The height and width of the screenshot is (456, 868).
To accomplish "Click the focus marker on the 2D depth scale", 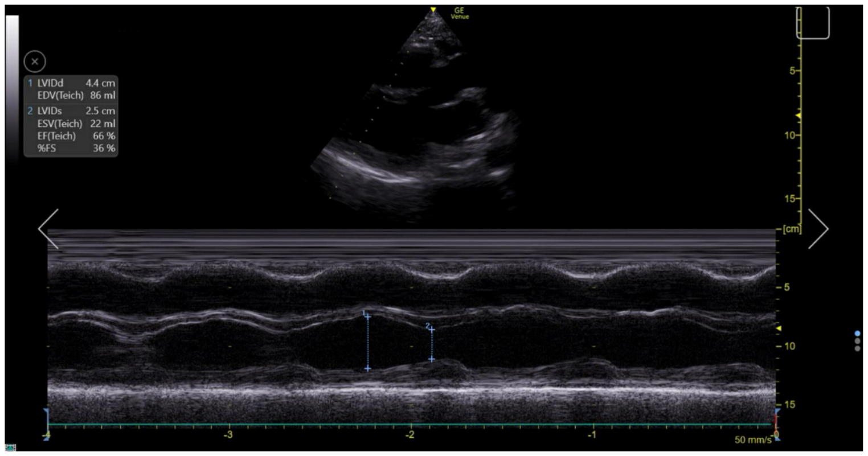I will click(798, 116).
